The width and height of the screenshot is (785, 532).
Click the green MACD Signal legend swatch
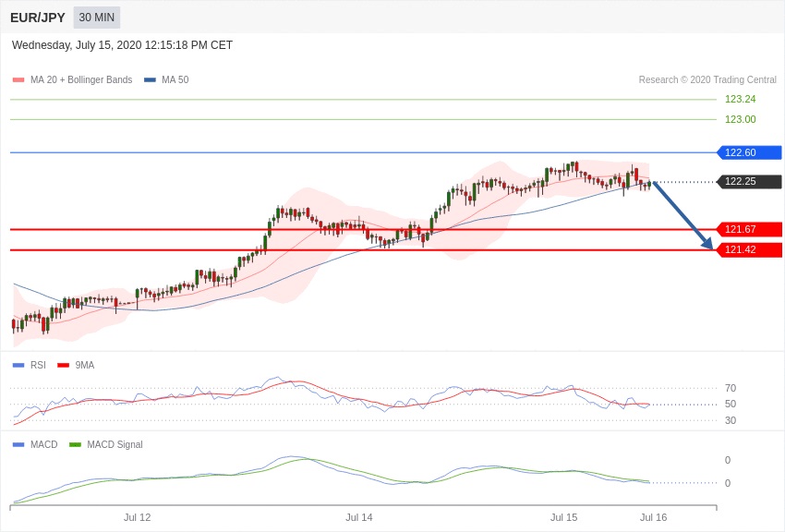point(75,444)
